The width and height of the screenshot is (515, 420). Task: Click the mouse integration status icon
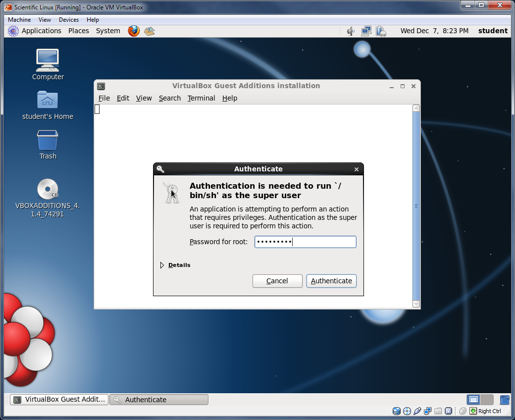(463, 411)
